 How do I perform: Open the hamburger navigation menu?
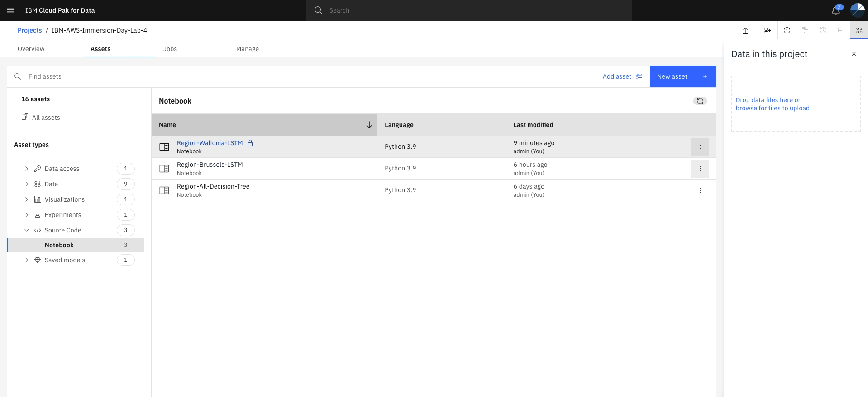10,10
